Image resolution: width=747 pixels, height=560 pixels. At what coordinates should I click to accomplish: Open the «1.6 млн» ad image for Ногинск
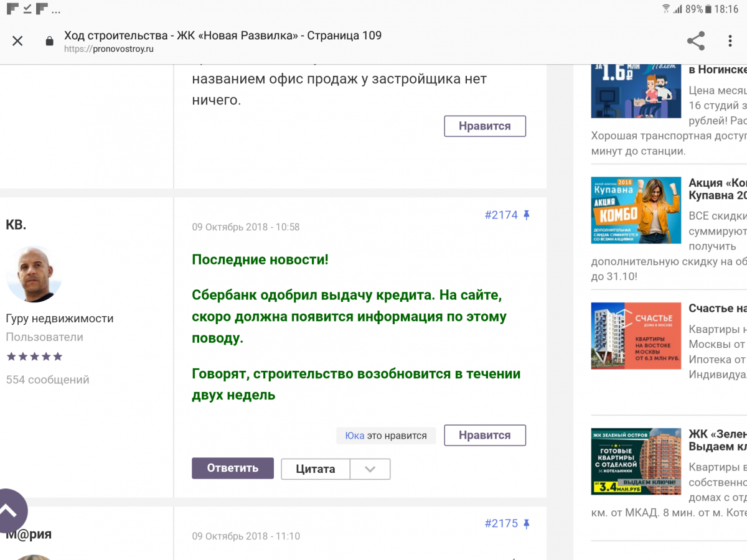pos(636,91)
